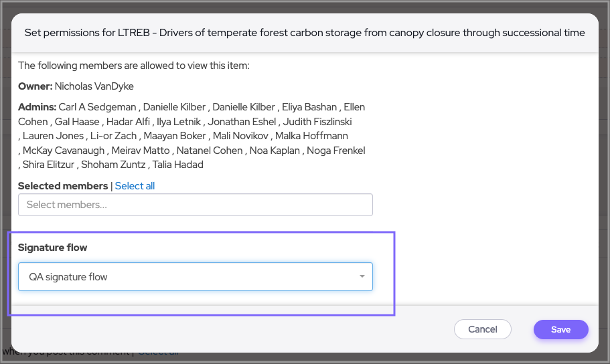Click Select all link beside Selected members

[x=135, y=186]
